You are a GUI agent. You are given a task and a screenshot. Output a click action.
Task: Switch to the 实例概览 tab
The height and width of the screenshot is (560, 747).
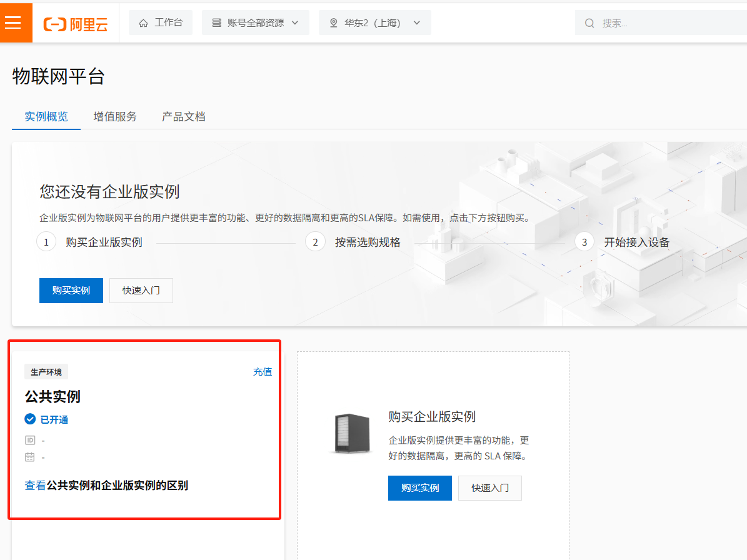coord(46,117)
